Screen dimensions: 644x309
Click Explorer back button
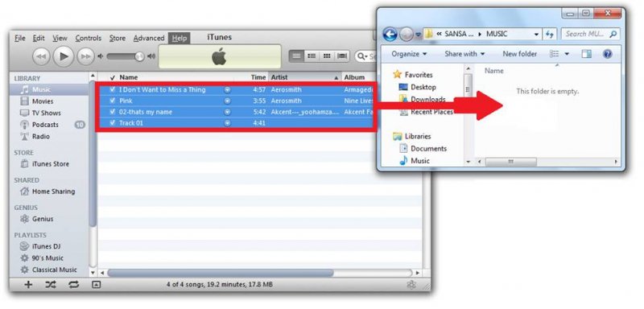390,34
